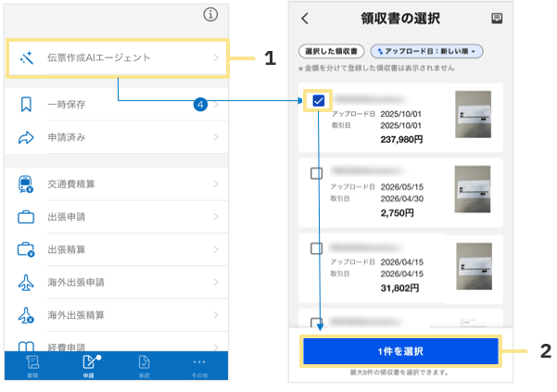Tap the briefcase icon for 出張申請
The image size is (557, 392).
26,217
